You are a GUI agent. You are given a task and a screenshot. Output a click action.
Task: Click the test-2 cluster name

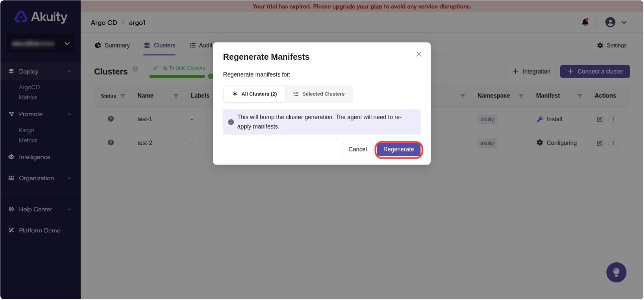145,143
